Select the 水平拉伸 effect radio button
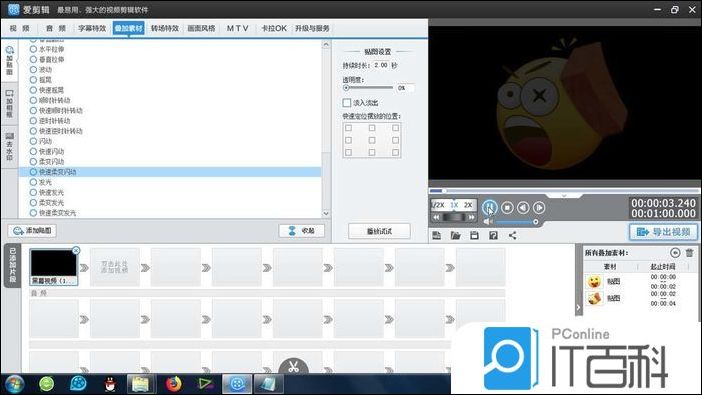 (x=33, y=49)
